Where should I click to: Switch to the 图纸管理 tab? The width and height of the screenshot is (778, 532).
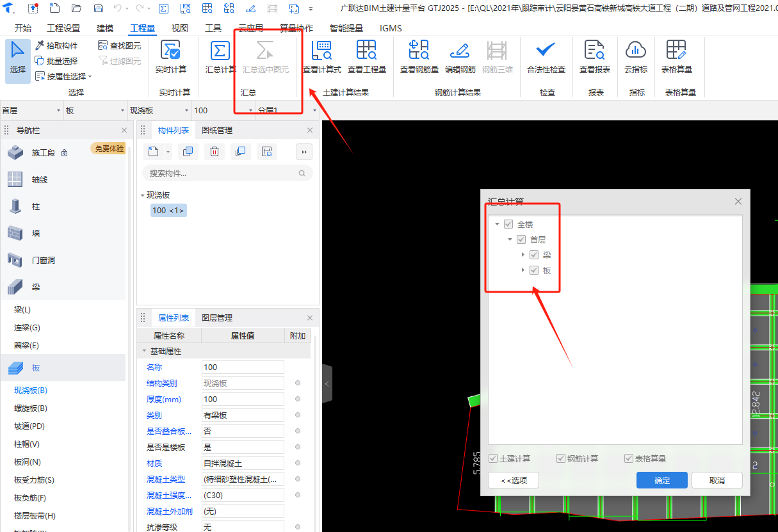[x=217, y=130]
